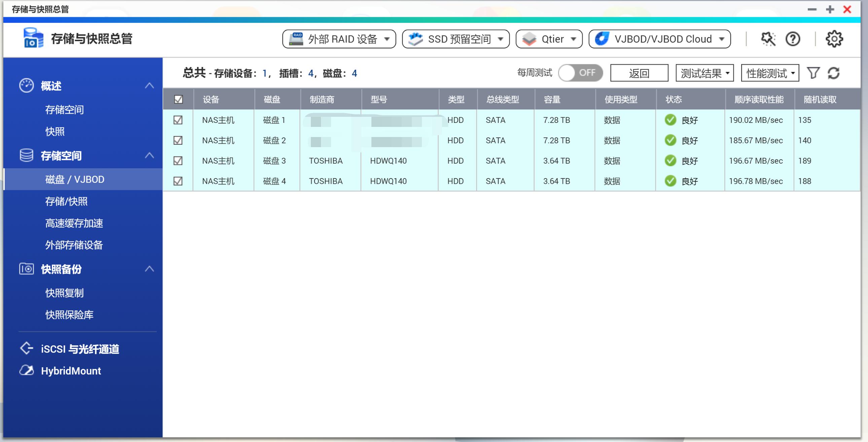
Task: Open the 外部 RAID 设备 dropdown
Action: click(339, 39)
